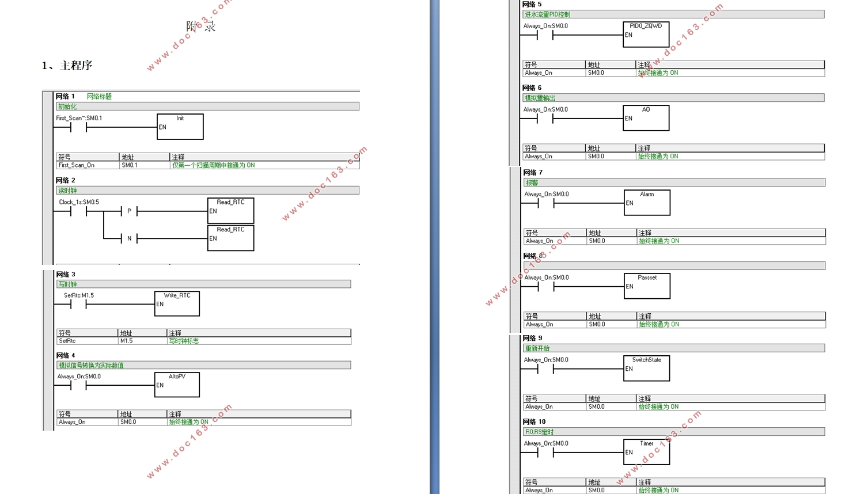Click the green 网络标题 text
868x494 pixels.
99,96
